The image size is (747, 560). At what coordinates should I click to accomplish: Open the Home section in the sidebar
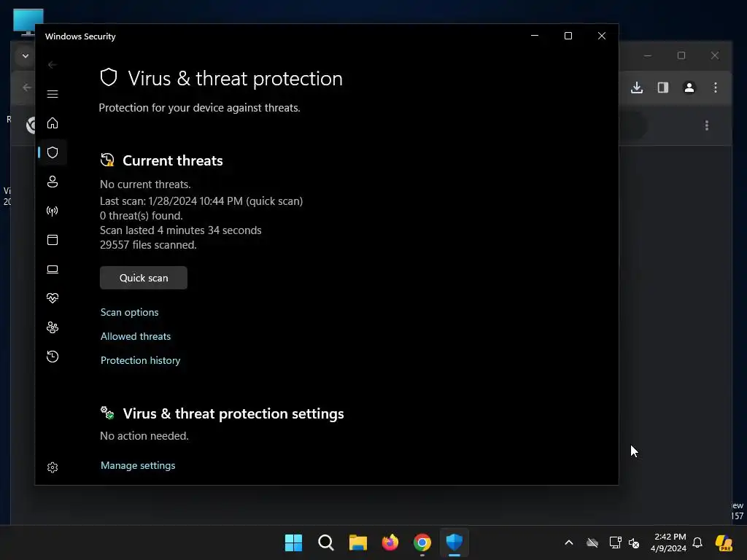tap(53, 122)
